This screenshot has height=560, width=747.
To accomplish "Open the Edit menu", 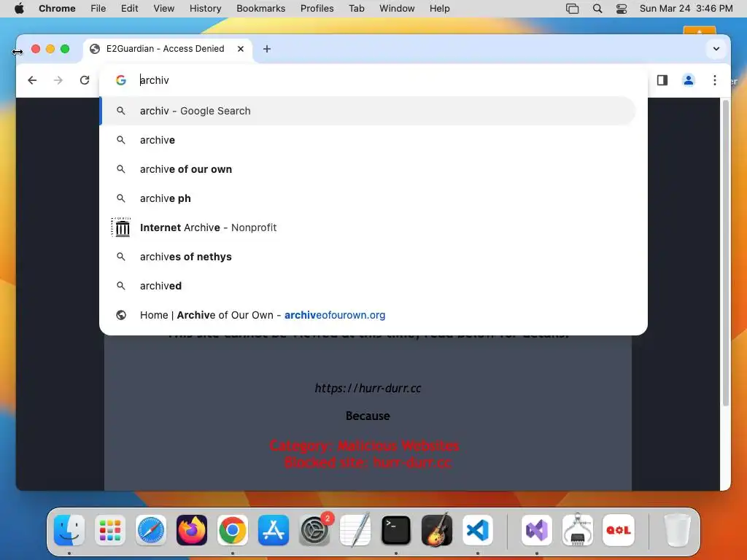I will [129, 9].
